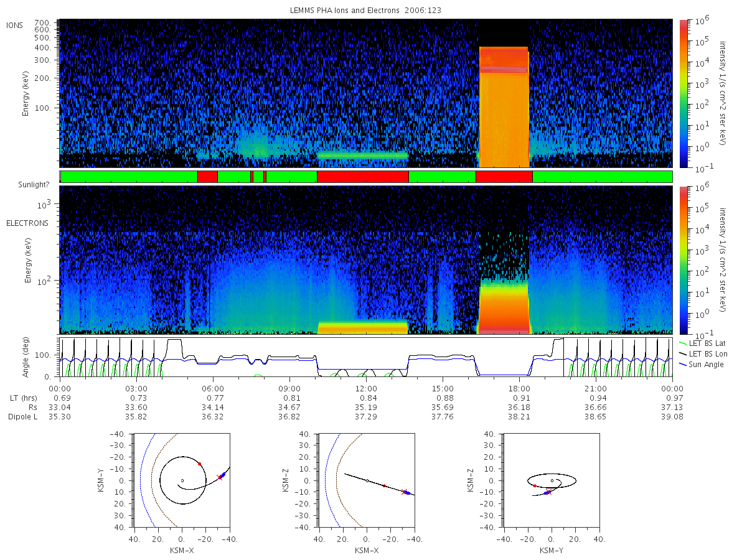Click the Rs value 35.19
747x560 pixels.
(366, 407)
